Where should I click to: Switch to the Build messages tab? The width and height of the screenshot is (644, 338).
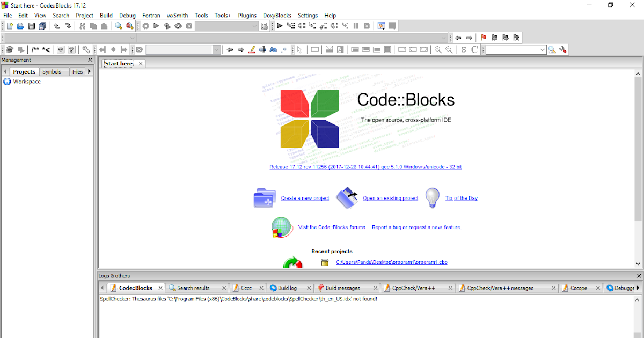[342, 288]
